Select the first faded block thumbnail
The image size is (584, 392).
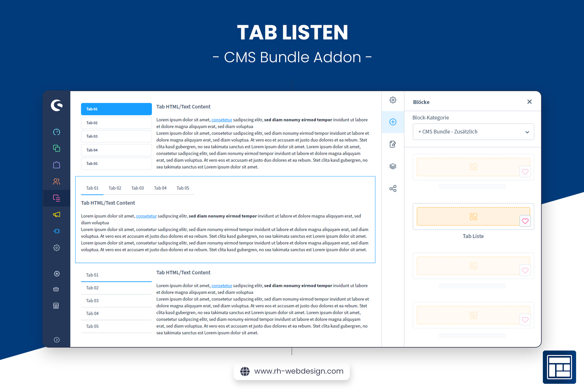pos(473,167)
